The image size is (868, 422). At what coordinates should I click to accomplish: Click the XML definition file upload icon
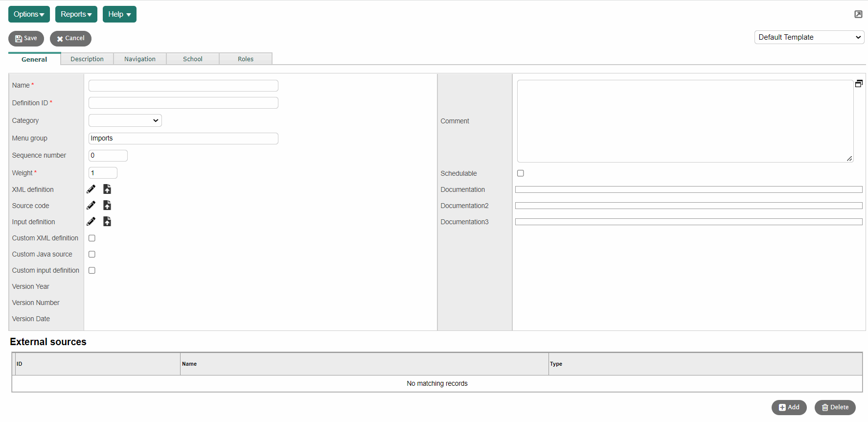[x=107, y=189]
